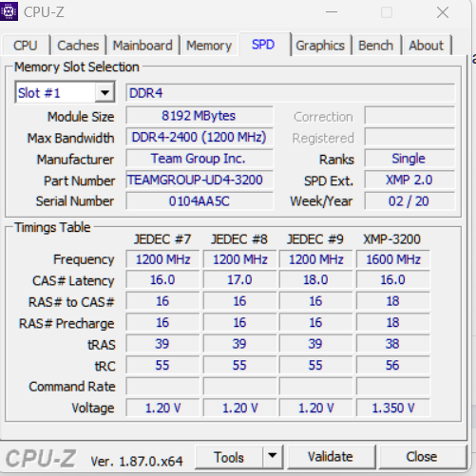Image resolution: width=476 pixels, height=476 pixels.
Task: Click the Part Number field TEAMGROUP-UD4-3200
Action: click(x=200, y=180)
